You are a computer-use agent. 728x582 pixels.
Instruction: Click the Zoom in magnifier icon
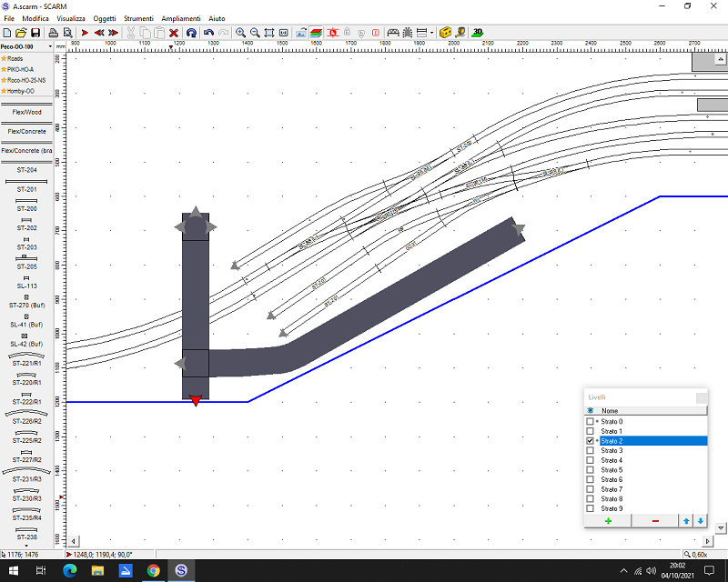click(x=241, y=33)
